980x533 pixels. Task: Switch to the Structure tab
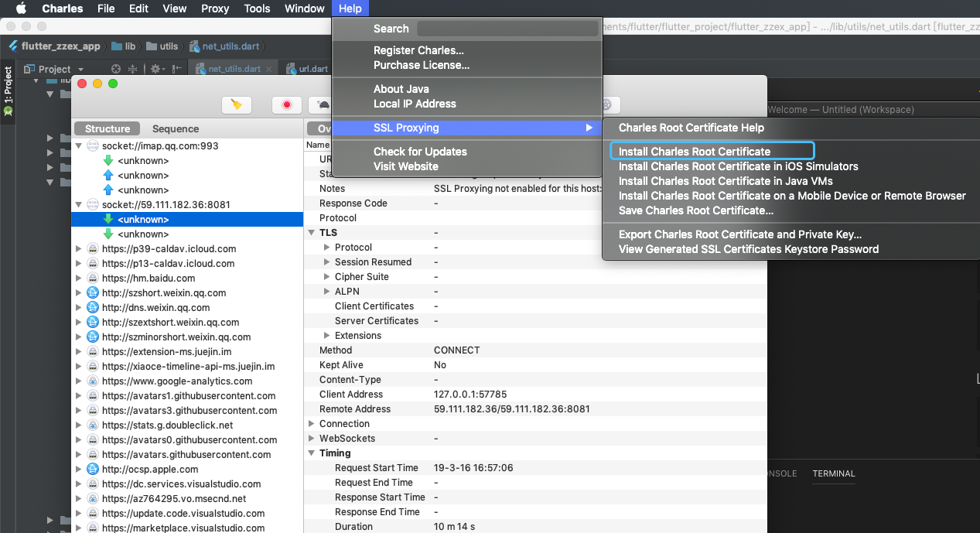[x=108, y=129]
